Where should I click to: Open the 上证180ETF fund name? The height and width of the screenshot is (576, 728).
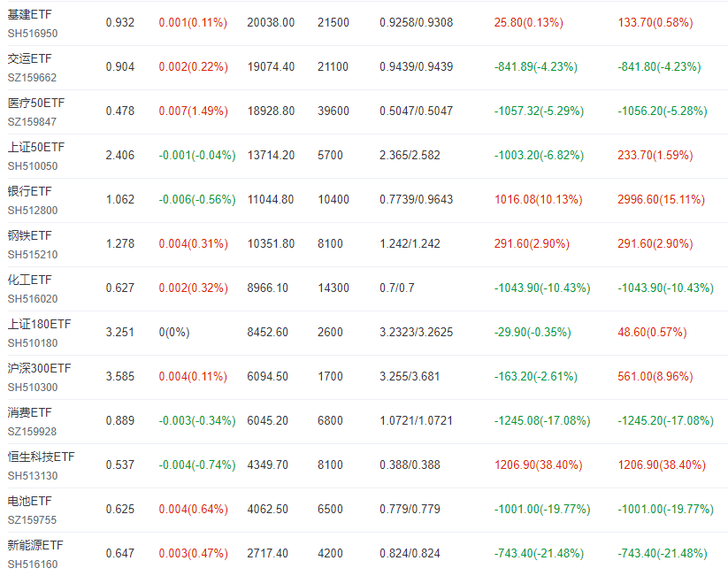point(40,324)
